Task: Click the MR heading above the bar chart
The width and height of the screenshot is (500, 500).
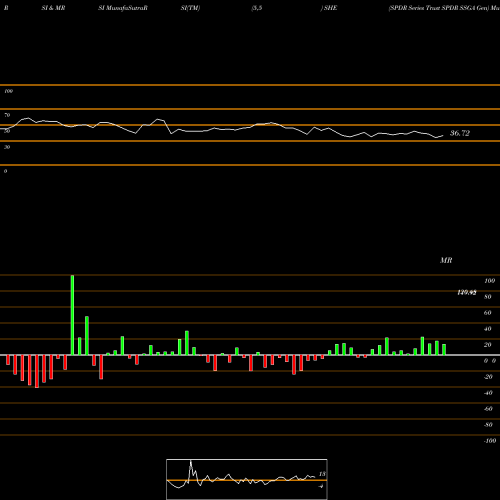Action: point(446,260)
